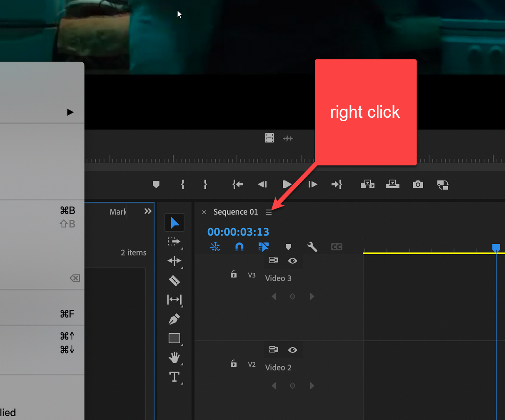
Task: Open the Sequence 01 panel hamburger menu
Action: pos(269,212)
